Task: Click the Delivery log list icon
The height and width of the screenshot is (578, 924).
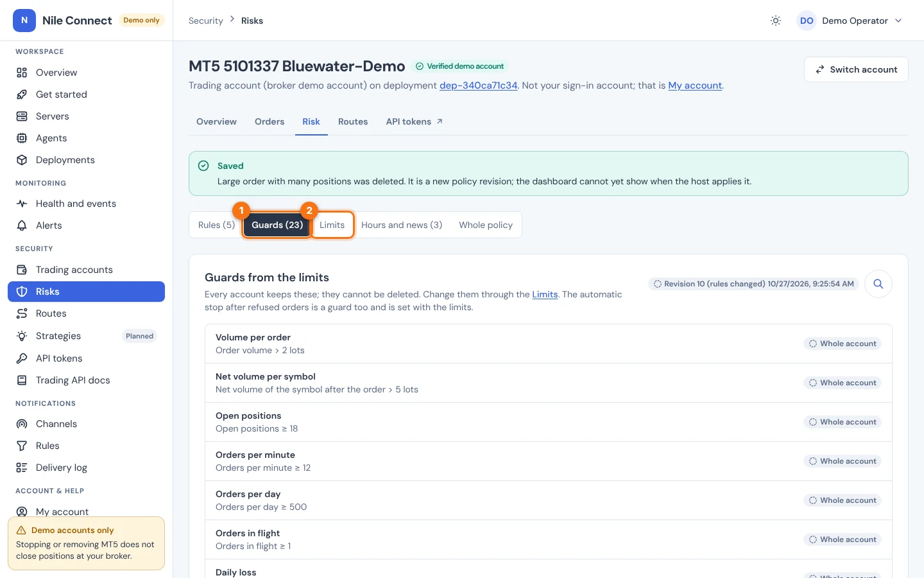Action: tap(22, 468)
